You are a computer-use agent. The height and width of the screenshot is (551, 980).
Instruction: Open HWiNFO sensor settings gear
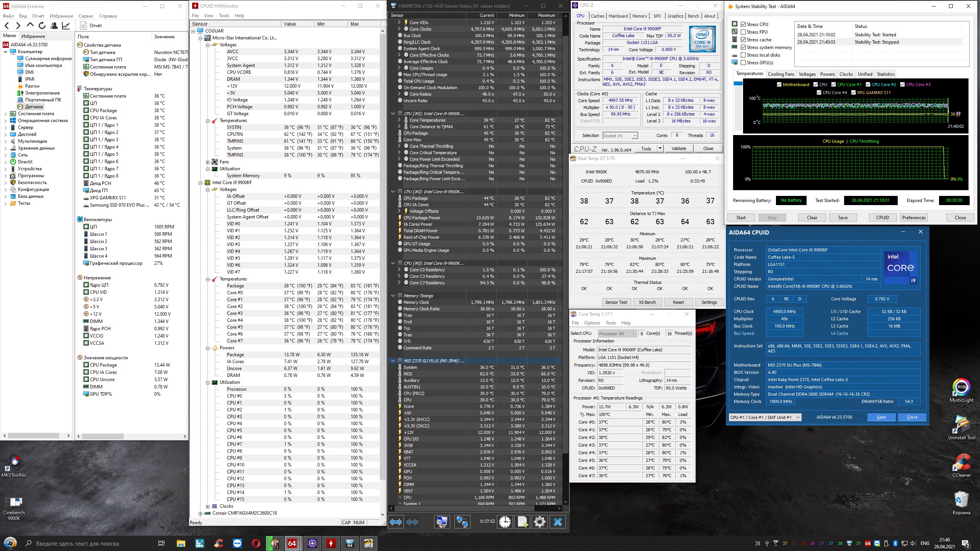540,522
